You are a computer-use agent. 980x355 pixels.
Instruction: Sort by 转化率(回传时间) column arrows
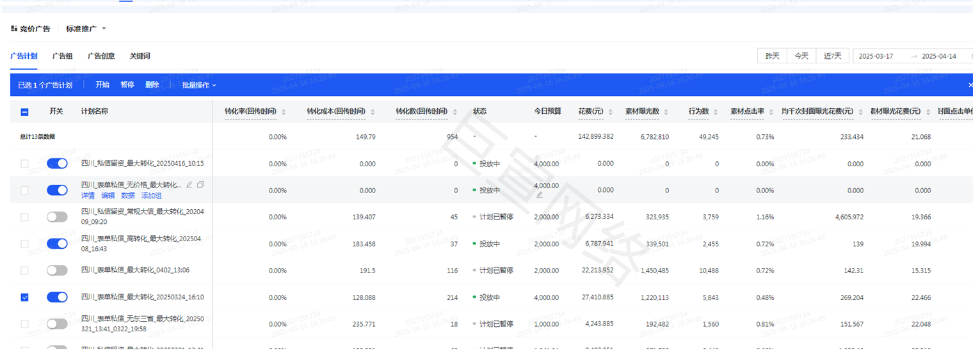point(284,112)
